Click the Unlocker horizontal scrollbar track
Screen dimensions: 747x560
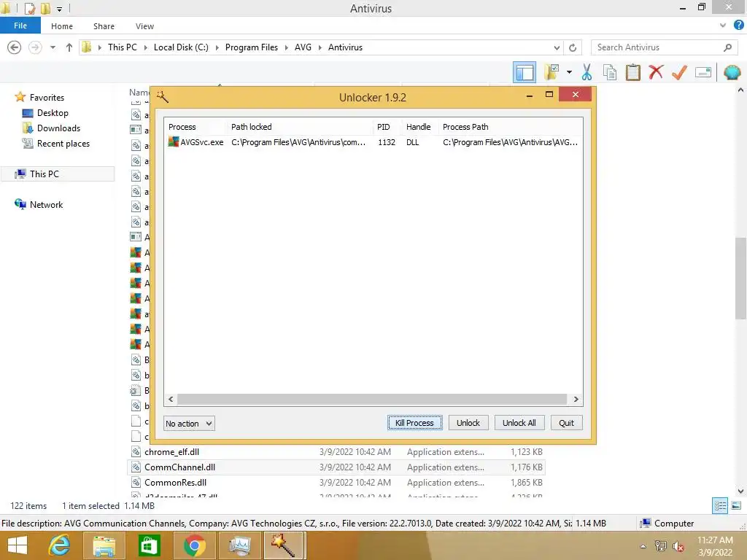pyautogui.click(x=373, y=399)
